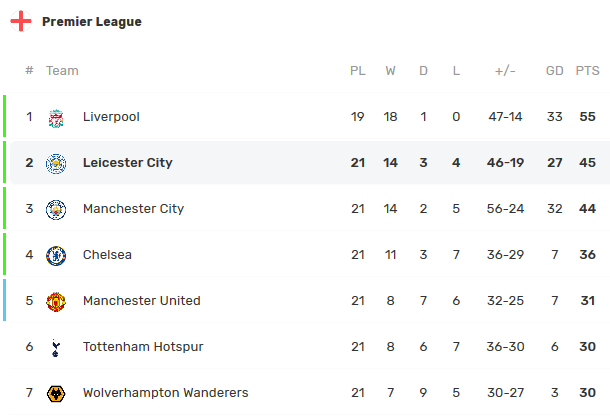Click the Tottenham Hotspur club crest

point(56,347)
